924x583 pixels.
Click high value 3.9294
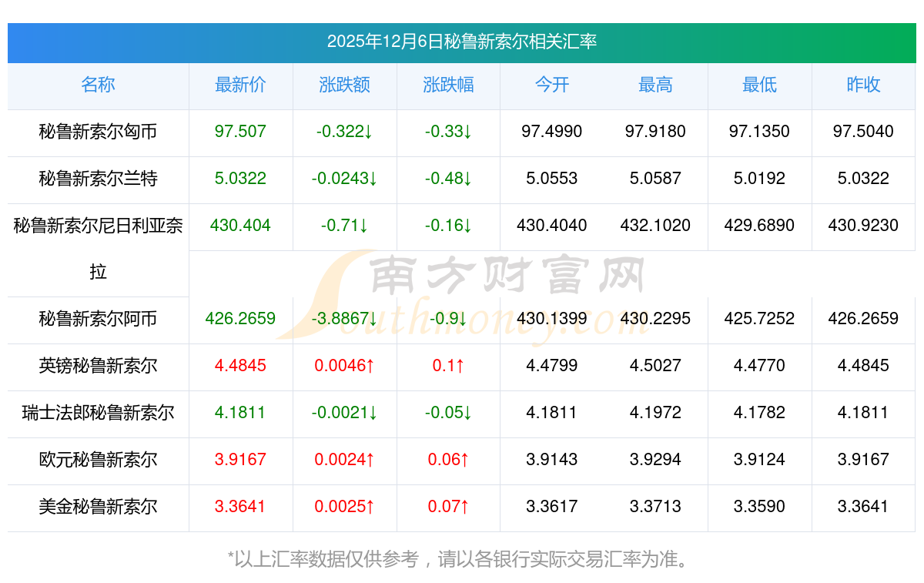click(x=656, y=460)
